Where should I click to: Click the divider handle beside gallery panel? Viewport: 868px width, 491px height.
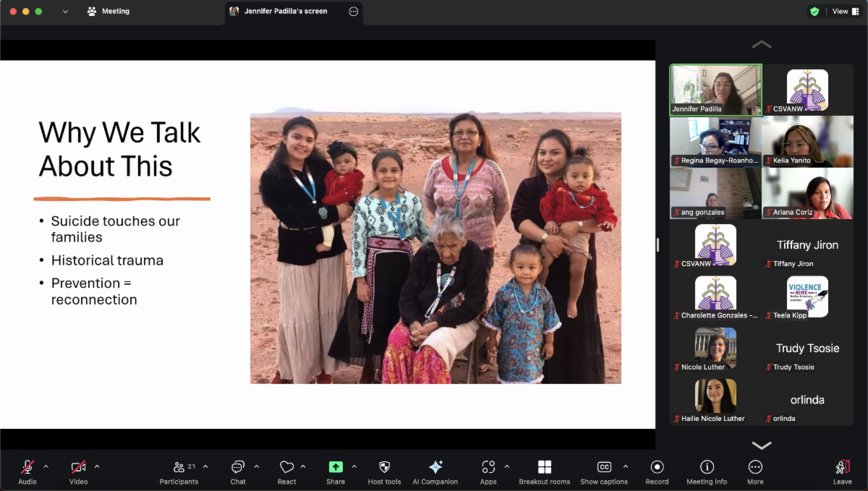pos(658,245)
